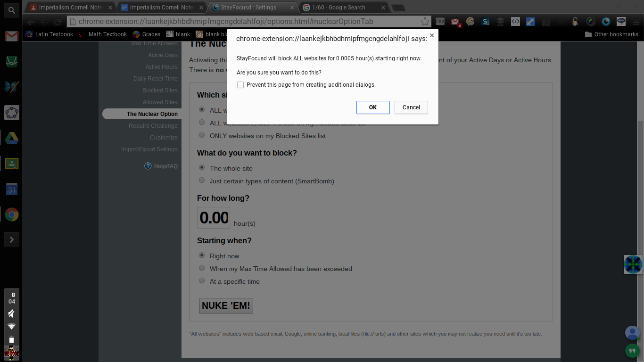644x362 pixels.
Task: Open 'Blocked Sites' in the sidebar
Action: (160, 90)
